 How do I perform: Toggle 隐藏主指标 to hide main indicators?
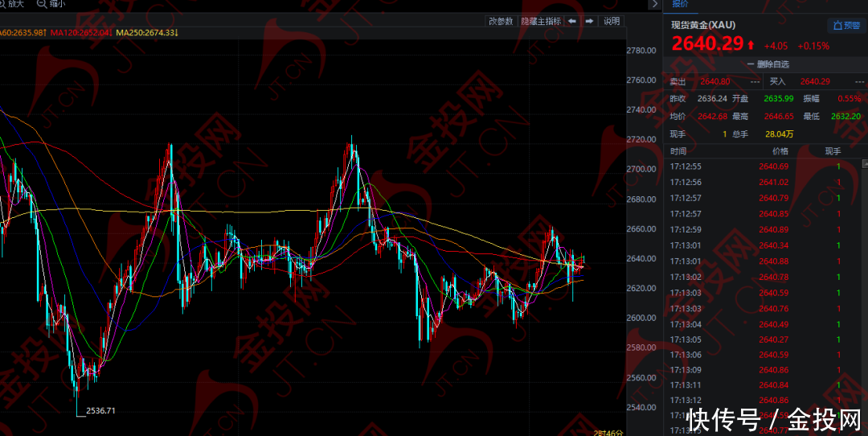coord(540,21)
